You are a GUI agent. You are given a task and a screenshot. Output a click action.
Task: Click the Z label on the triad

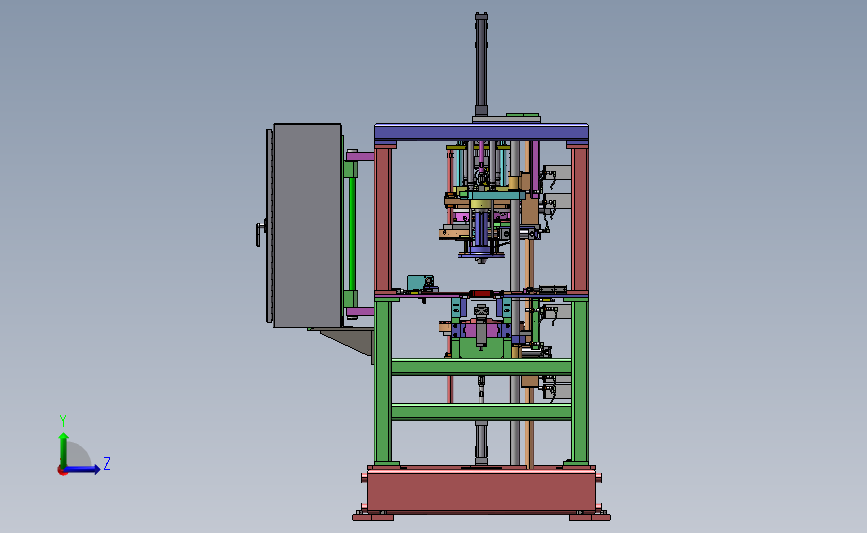107,463
